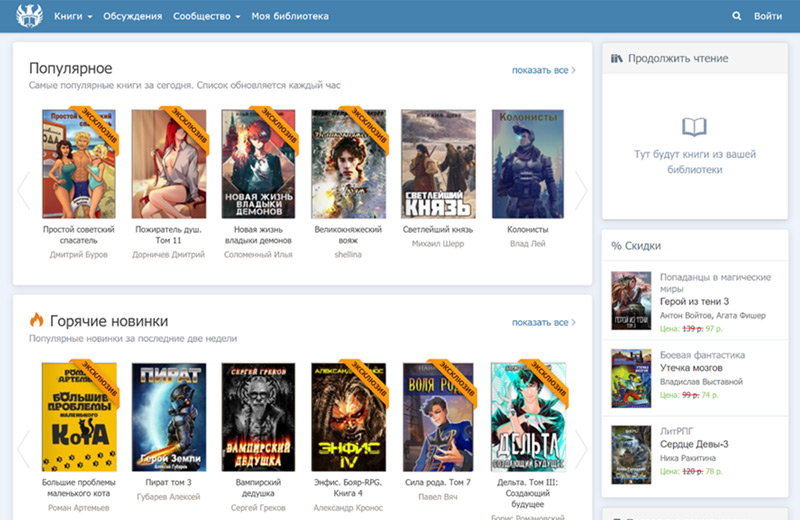Open the Сердце Девы-3 discount thumbnail
This screenshot has width=800, height=520.
coord(631,455)
